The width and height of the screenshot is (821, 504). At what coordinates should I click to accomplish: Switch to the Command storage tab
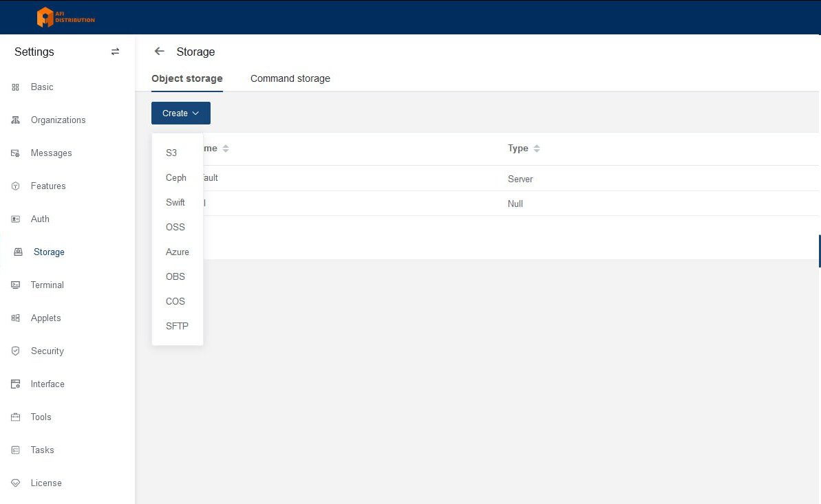point(290,78)
